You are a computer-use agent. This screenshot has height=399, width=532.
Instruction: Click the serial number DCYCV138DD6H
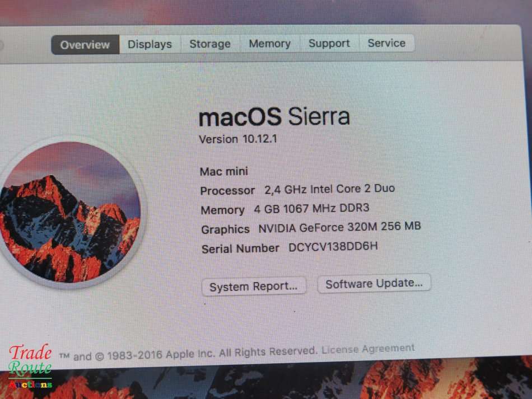(333, 246)
